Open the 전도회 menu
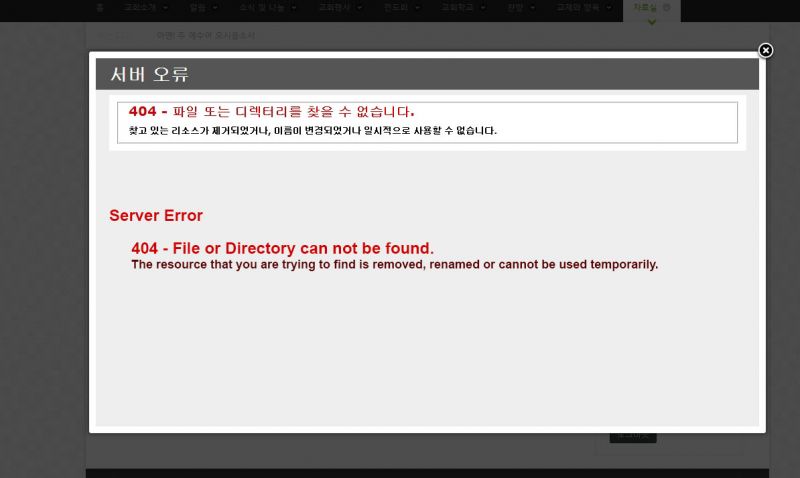800x478 pixels. (396, 8)
